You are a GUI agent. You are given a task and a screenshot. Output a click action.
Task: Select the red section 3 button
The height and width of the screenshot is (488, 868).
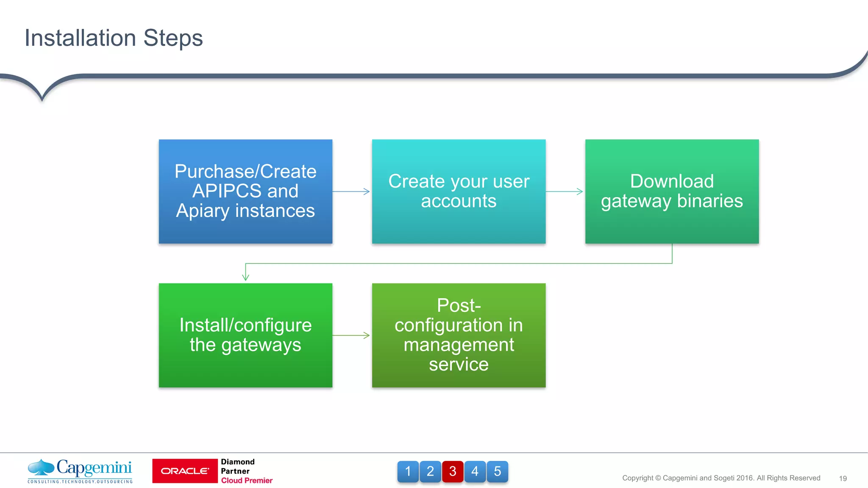point(453,471)
